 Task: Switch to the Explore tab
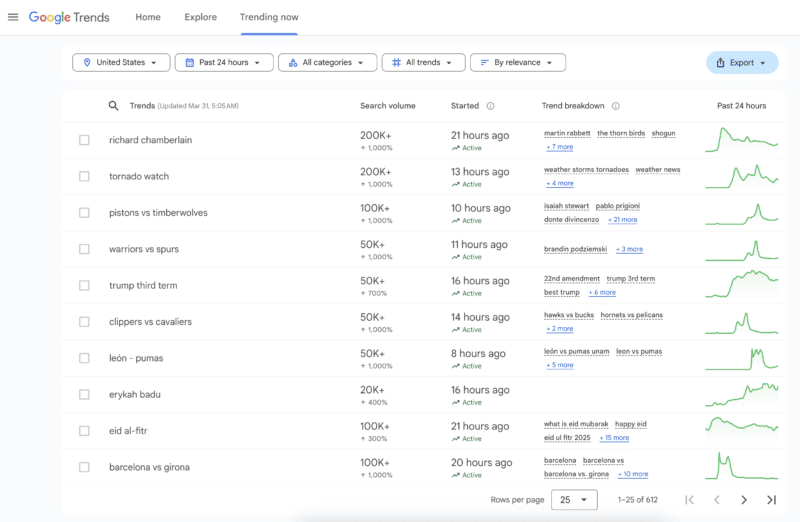click(x=201, y=17)
